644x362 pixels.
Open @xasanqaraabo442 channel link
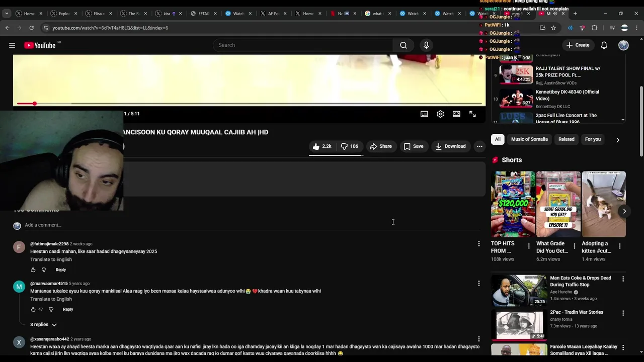49,339
